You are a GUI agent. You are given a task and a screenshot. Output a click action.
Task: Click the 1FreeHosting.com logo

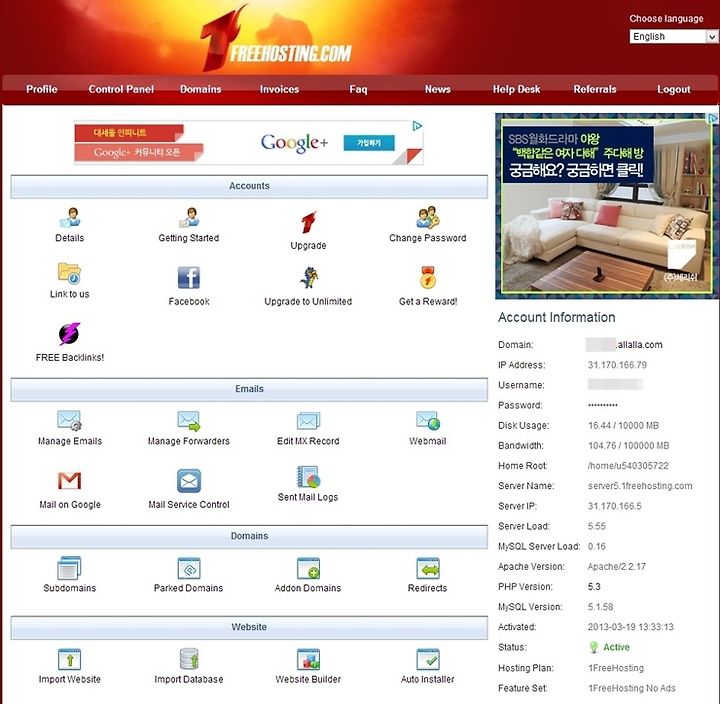(276, 39)
